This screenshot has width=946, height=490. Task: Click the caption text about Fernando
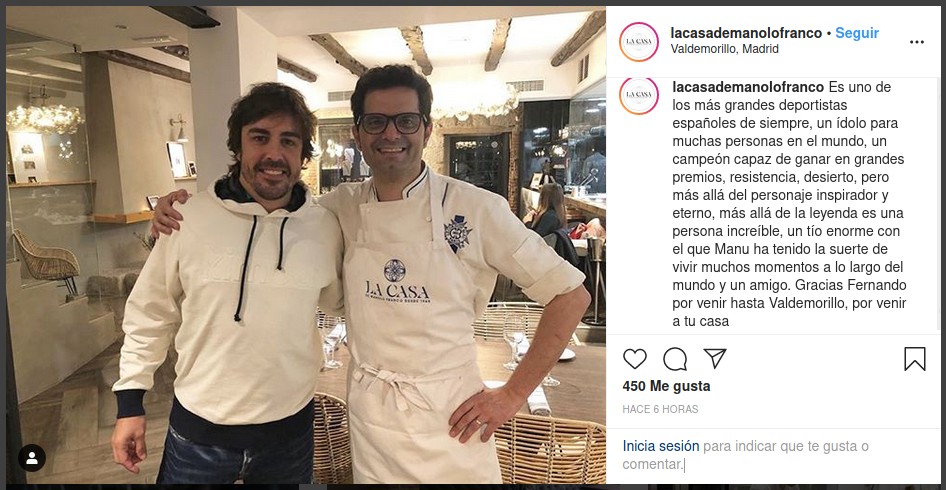click(790, 204)
